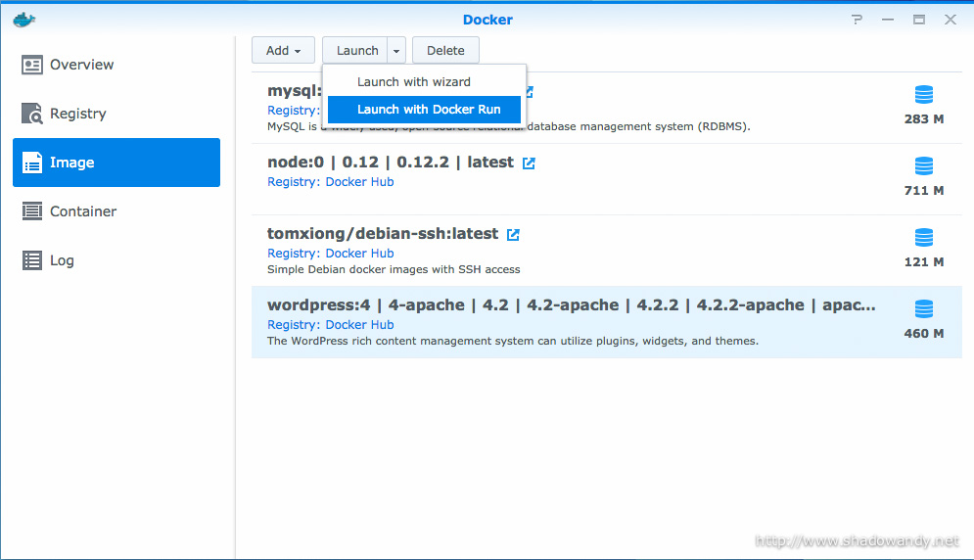The height and width of the screenshot is (560, 974).
Task: Open Docker Hub link under wordpress image
Action: pos(359,325)
